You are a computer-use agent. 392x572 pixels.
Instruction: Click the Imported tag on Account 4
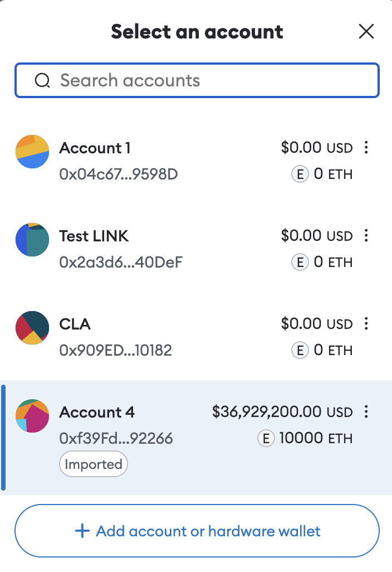click(x=93, y=464)
